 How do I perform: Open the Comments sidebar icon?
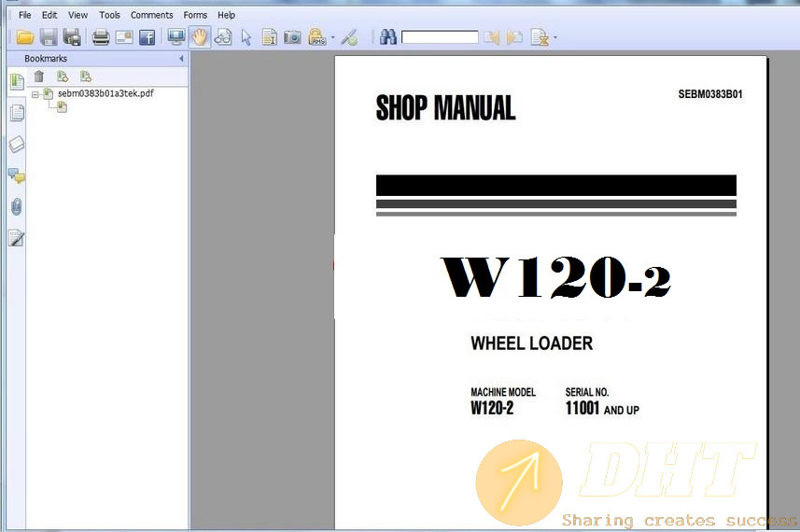coord(17,176)
